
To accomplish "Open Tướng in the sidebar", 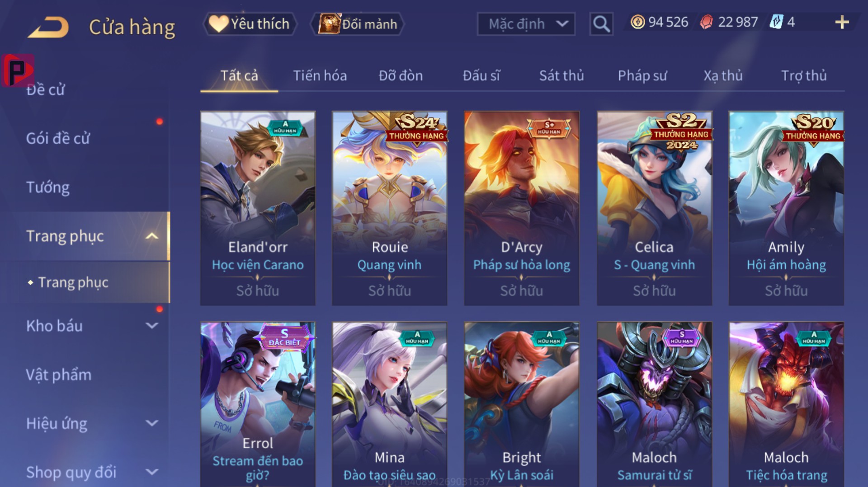I will point(48,187).
